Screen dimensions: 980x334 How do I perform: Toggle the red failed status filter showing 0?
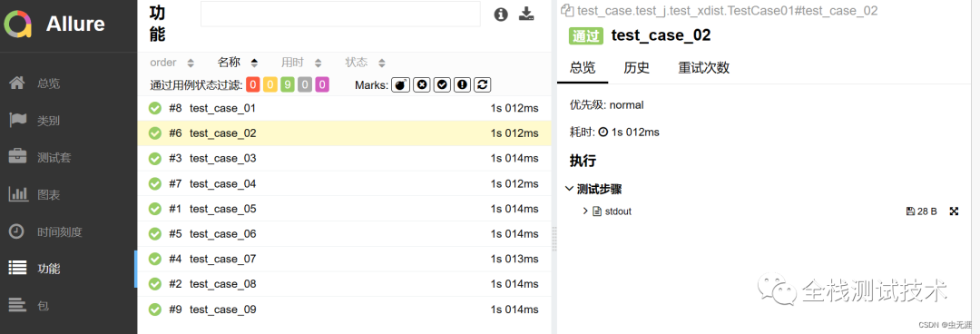[252, 84]
